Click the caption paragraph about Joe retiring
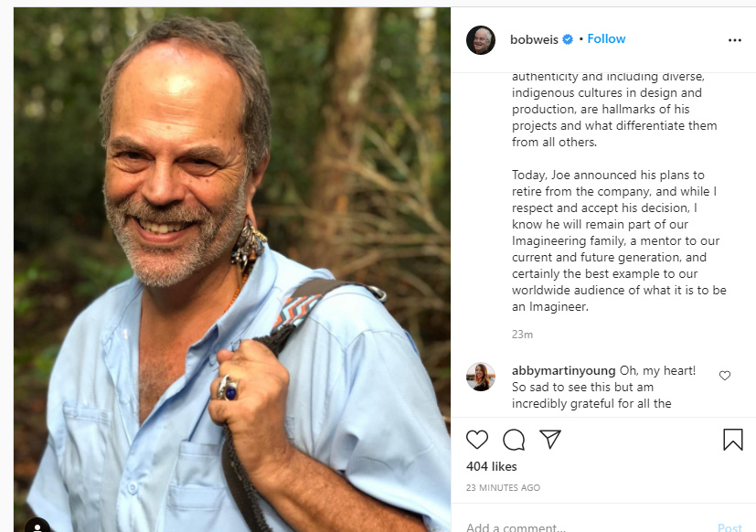756x532 pixels. (611, 240)
